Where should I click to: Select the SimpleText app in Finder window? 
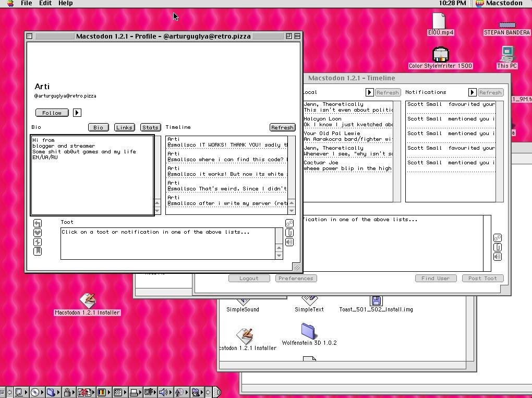pyautogui.click(x=309, y=305)
